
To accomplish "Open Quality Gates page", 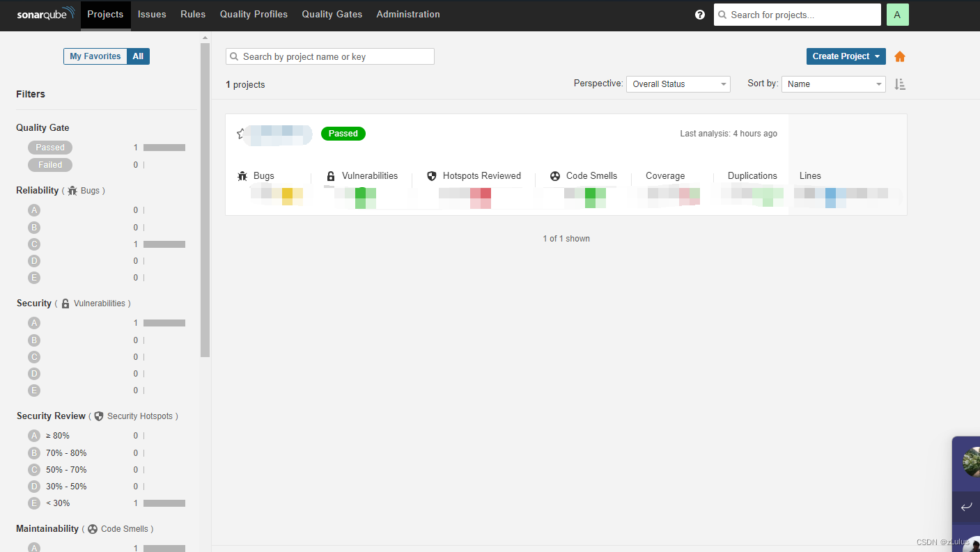I will (x=332, y=15).
